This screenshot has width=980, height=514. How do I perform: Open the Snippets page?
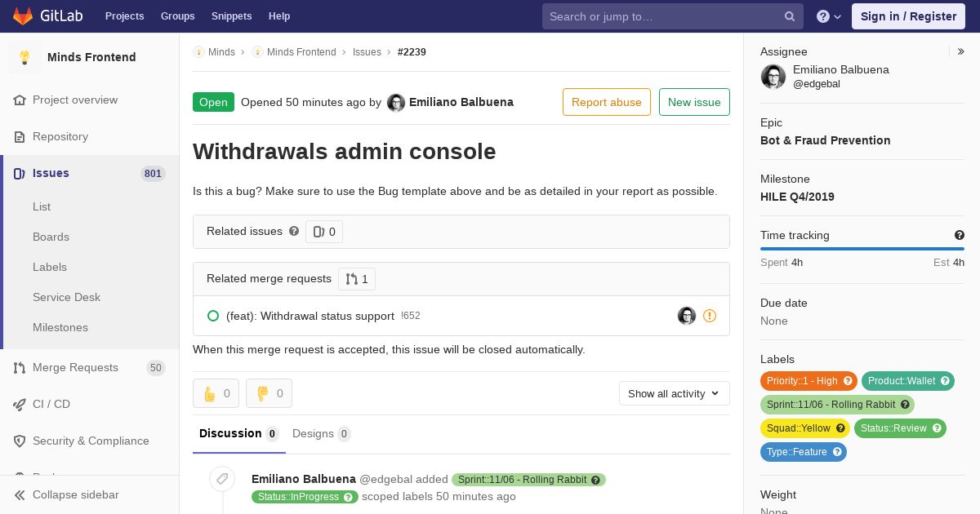(232, 16)
